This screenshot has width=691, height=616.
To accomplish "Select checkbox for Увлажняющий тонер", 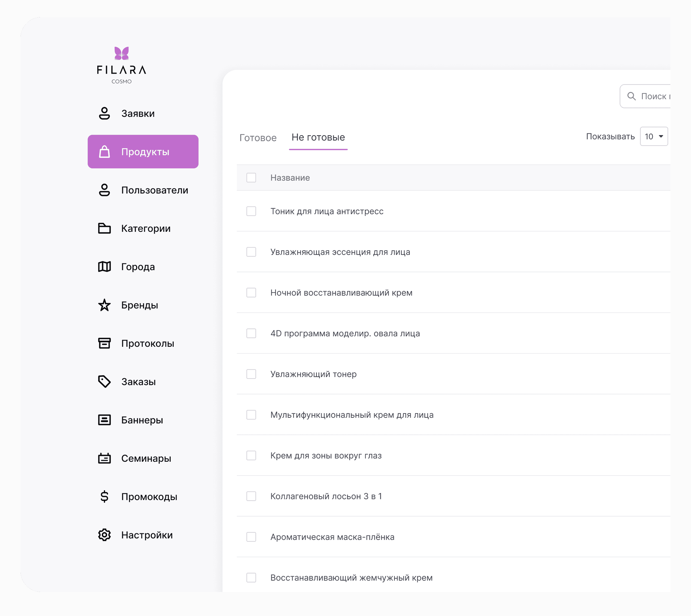I will click(251, 374).
